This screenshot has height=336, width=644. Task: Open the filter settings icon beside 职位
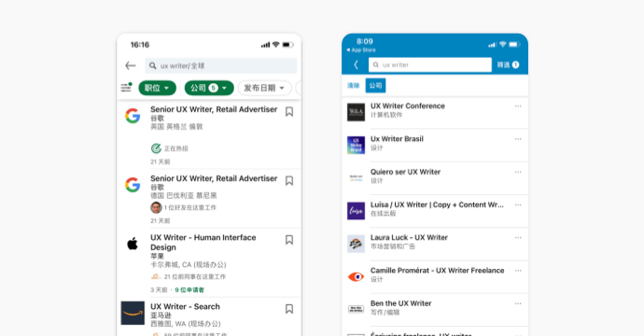[x=126, y=87]
